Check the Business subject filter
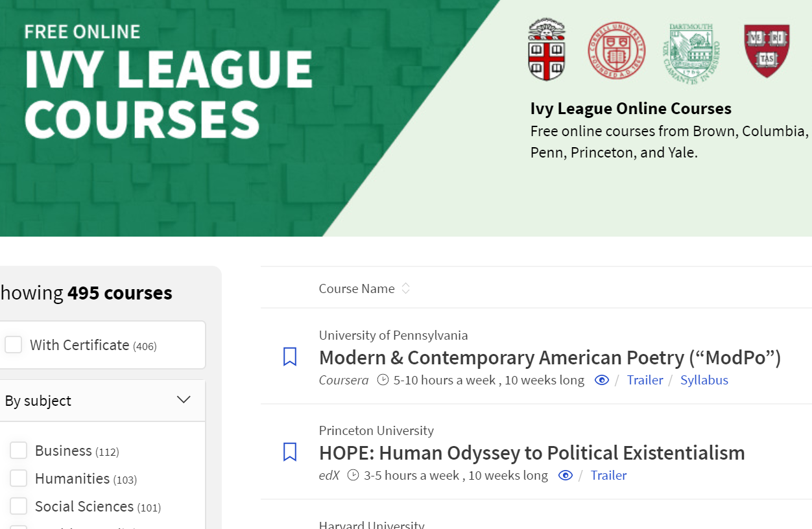812x529 pixels. tap(19, 451)
